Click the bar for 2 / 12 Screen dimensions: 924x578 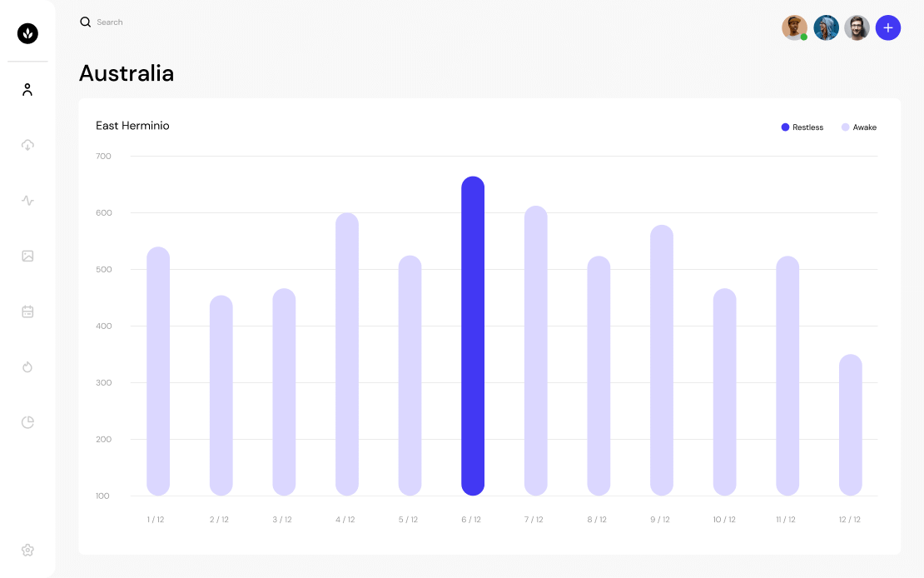click(221, 396)
